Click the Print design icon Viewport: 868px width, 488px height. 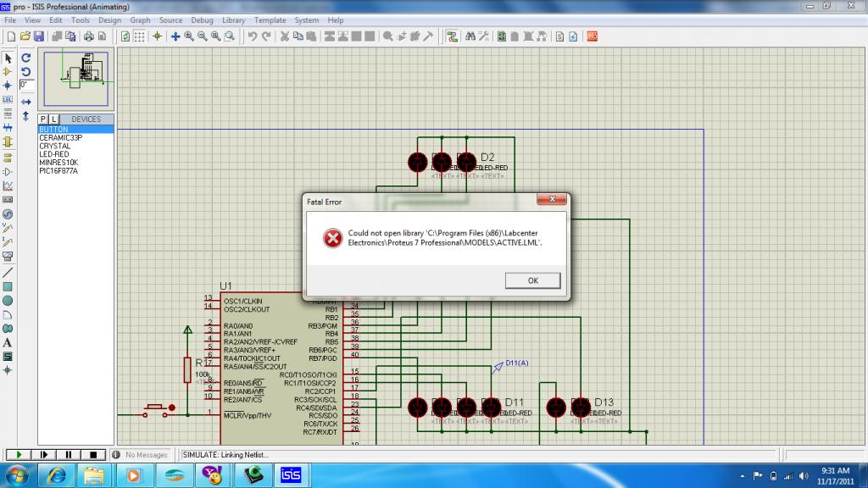point(88,36)
